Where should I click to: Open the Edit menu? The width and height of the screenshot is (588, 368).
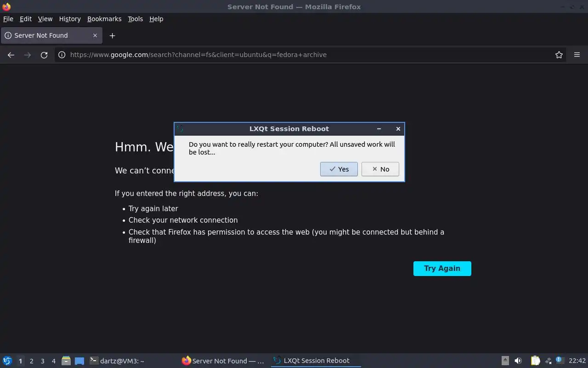coord(26,19)
